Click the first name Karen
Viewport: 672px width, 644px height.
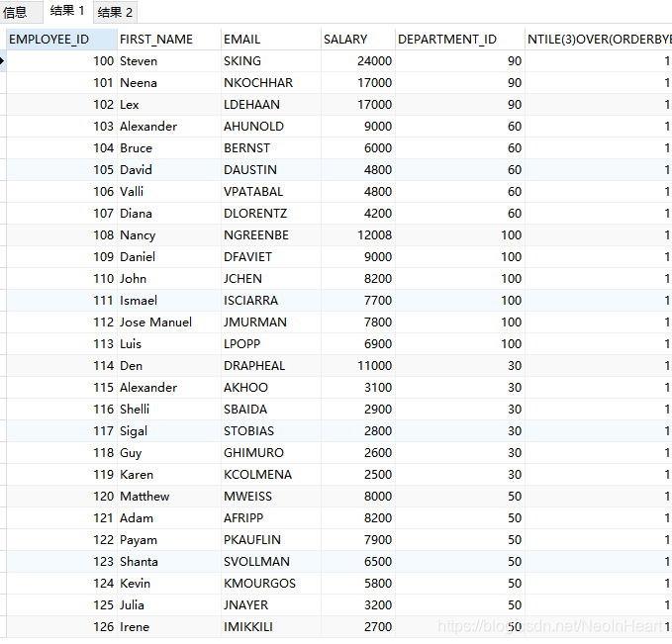coord(169,475)
